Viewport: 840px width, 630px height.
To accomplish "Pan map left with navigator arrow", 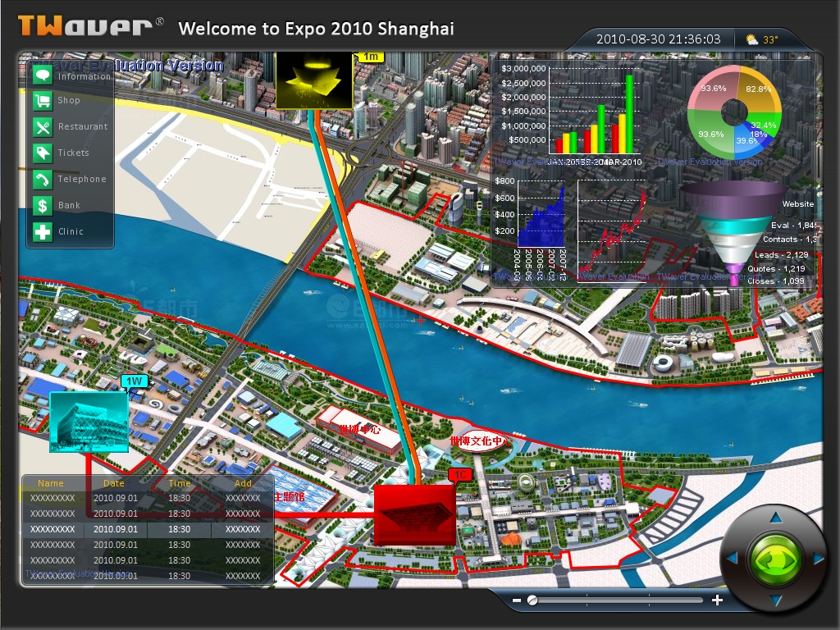I will (x=732, y=558).
